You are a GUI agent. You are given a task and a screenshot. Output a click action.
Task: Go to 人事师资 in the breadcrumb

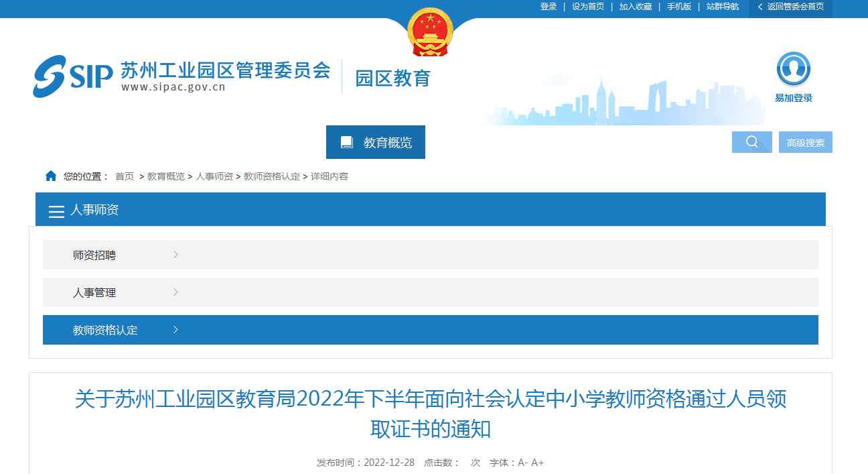click(214, 176)
